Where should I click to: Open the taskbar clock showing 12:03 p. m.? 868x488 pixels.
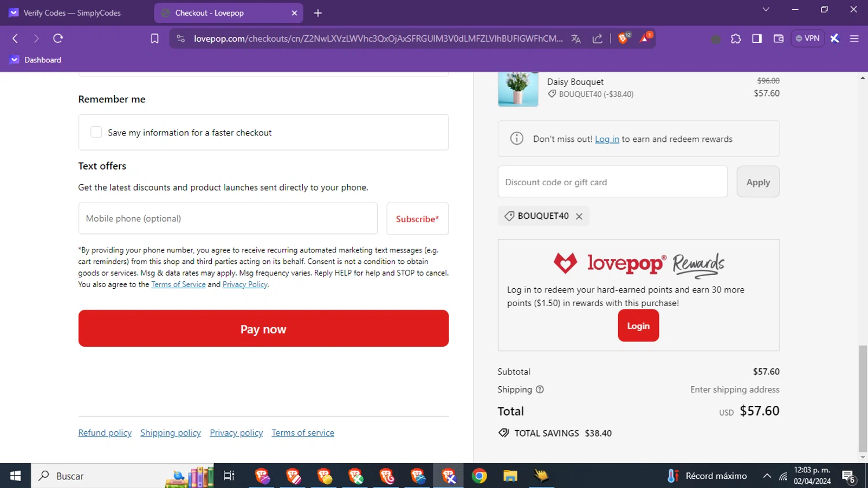(x=812, y=475)
